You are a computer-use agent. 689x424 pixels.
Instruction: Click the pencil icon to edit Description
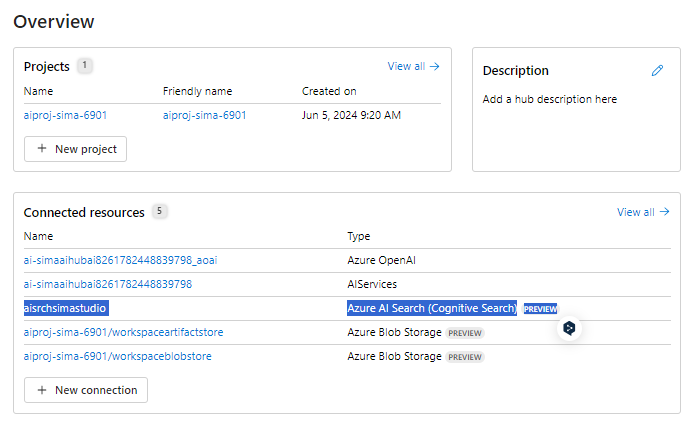657,71
